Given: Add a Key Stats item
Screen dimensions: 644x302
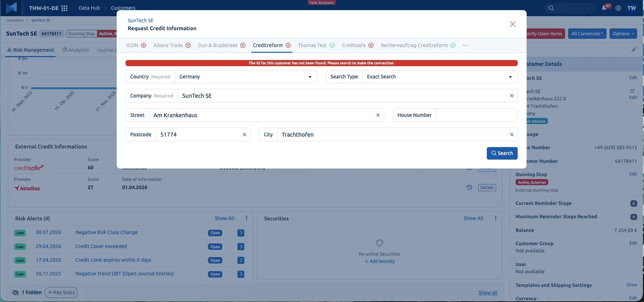Looking at the screenshot, I should (61, 292).
